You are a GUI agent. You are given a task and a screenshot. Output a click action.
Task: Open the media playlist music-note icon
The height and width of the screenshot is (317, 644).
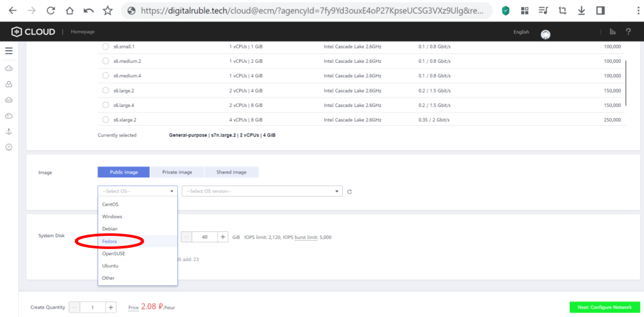pyautogui.click(x=543, y=11)
